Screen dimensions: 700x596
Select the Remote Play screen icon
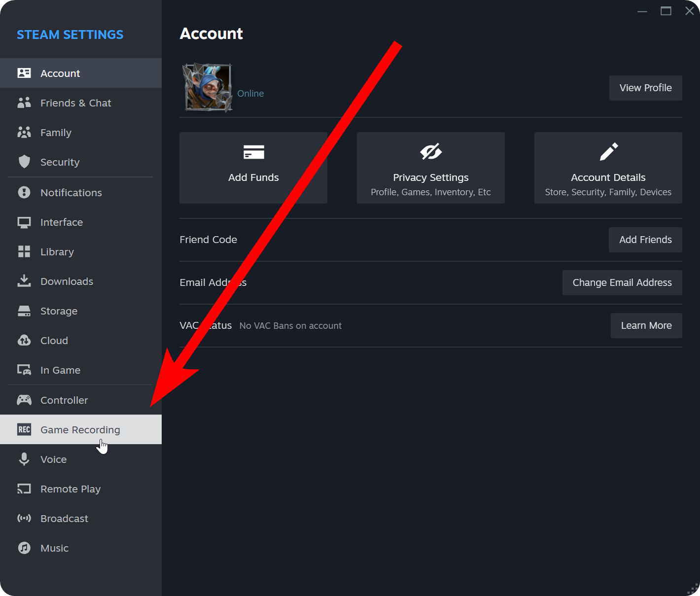pos(24,489)
